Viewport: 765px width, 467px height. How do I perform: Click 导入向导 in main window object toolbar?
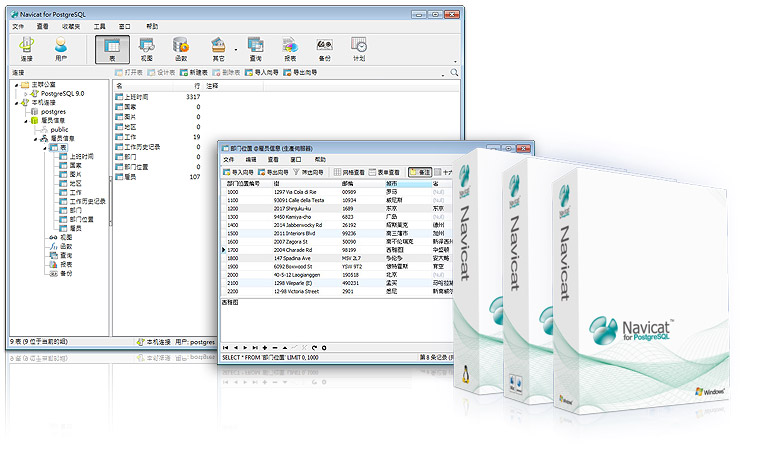pos(262,72)
